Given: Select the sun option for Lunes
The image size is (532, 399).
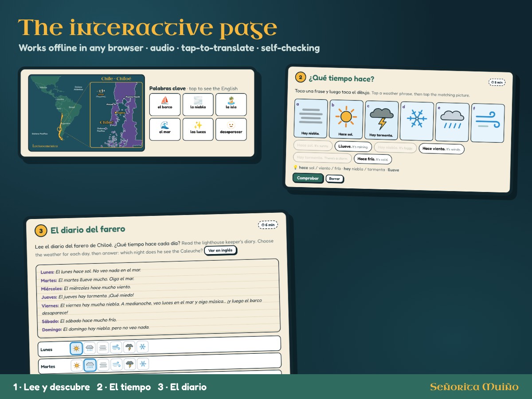Looking at the screenshot, I should pyautogui.click(x=76, y=348).
